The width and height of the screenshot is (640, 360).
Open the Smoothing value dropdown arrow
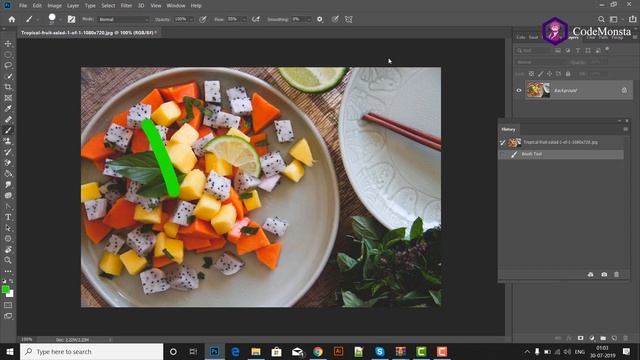coord(308,19)
